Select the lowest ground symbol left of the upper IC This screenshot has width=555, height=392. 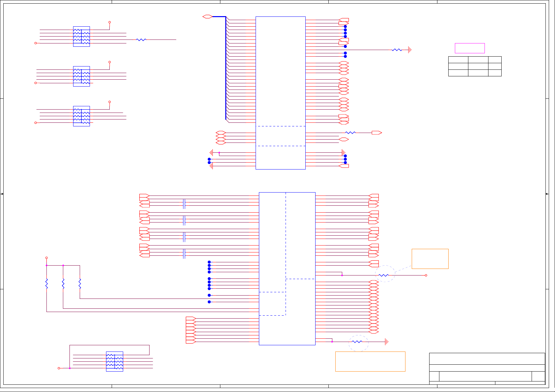point(211,166)
